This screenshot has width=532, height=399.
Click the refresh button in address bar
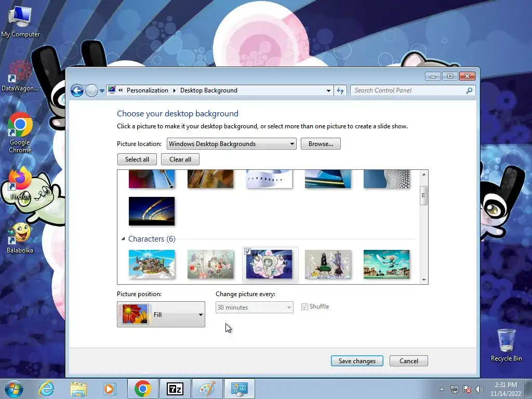[x=340, y=90]
